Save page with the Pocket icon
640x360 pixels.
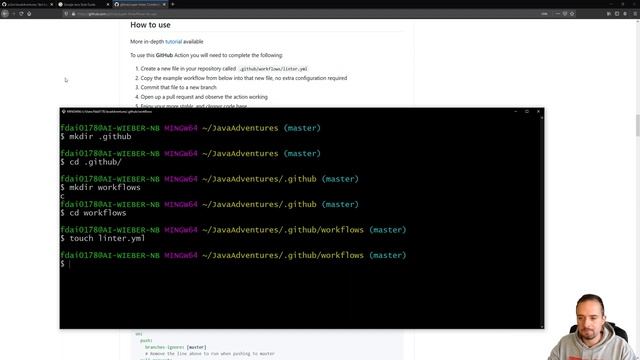pos(565,13)
